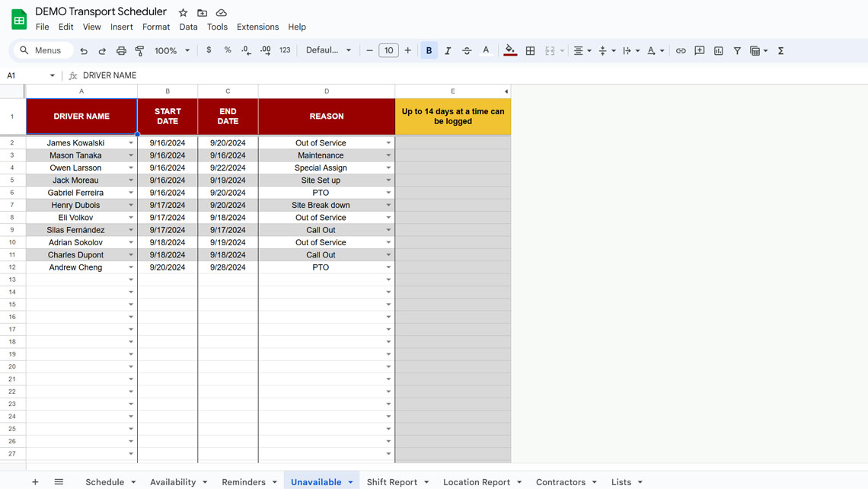Star the DEMO Transport Scheduler document
Image resolution: width=868 pixels, height=489 pixels.
click(x=183, y=13)
